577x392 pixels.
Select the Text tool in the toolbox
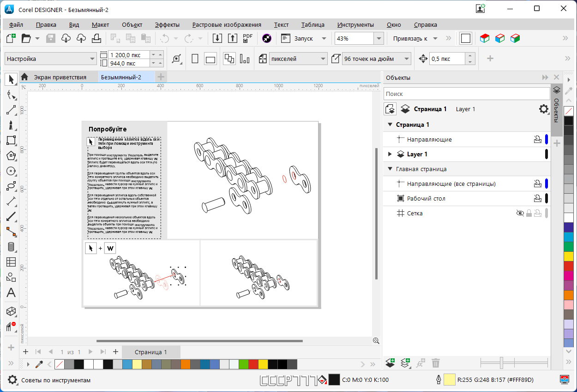point(11,293)
